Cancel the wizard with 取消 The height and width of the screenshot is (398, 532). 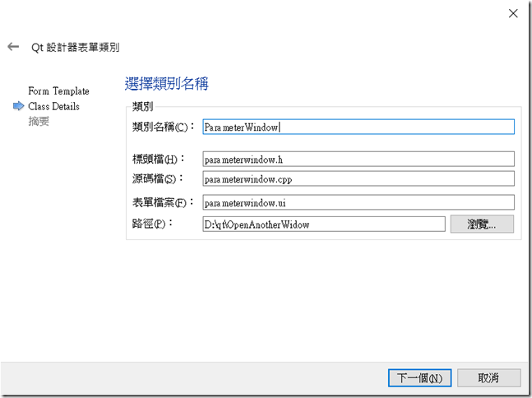[x=489, y=377]
